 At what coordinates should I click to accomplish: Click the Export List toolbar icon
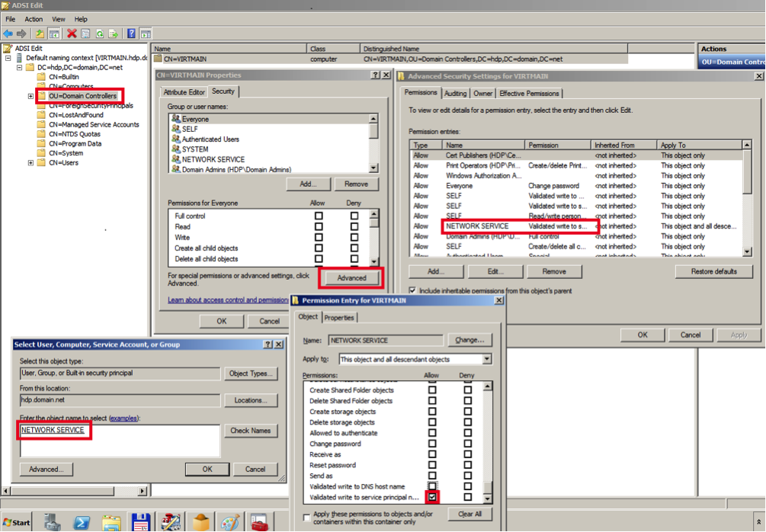click(x=113, y=34)
